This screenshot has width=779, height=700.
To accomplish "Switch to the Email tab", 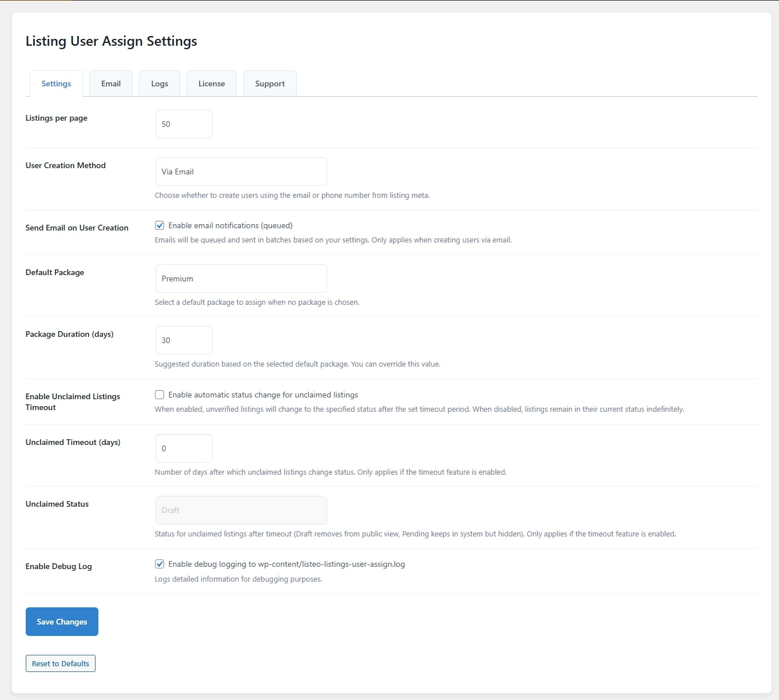I will tap(111, 83).
